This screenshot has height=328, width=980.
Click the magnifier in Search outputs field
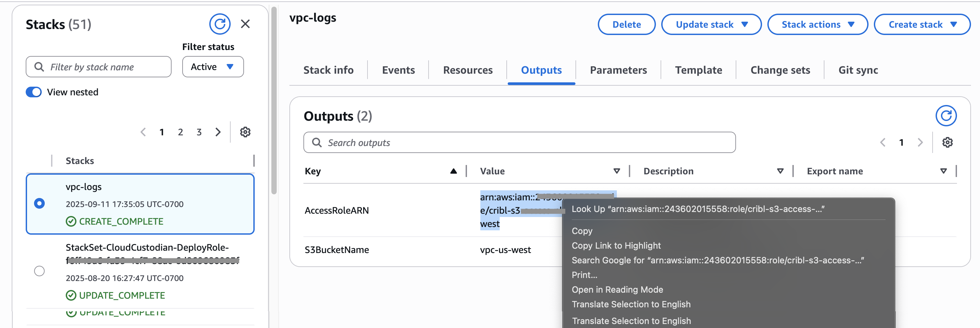[x=317, y=142]
